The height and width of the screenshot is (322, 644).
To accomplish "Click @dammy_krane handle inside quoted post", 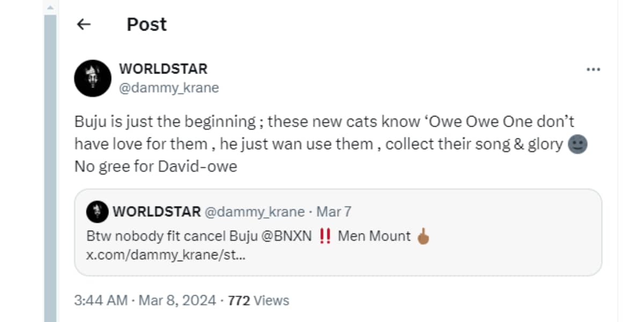I will pos(255,212).
